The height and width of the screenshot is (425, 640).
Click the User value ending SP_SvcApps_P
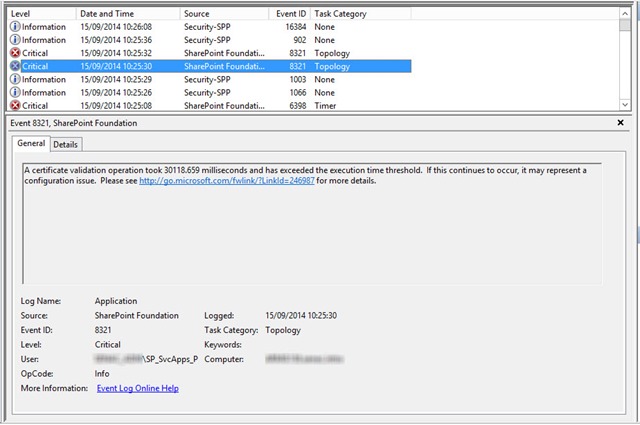[146, 359]
